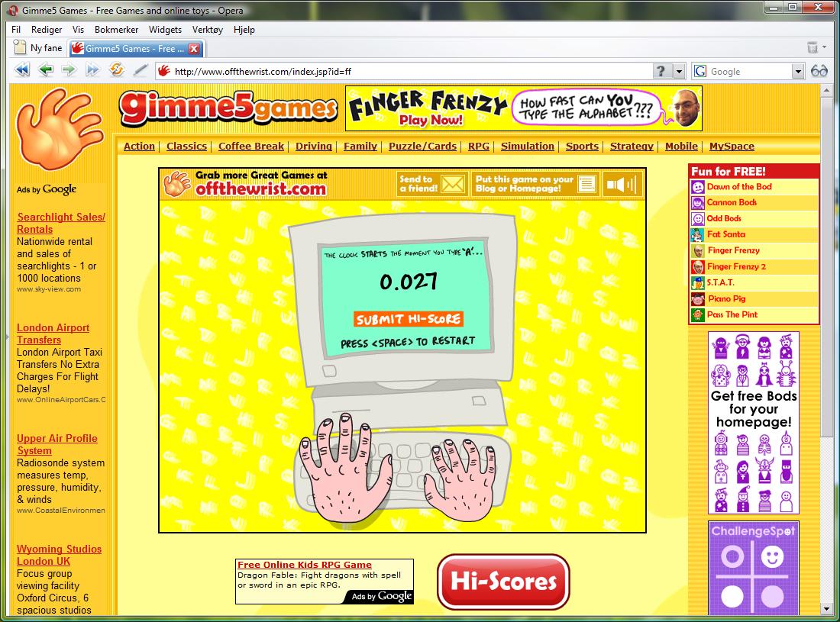Open the Simulation category link

528,146
